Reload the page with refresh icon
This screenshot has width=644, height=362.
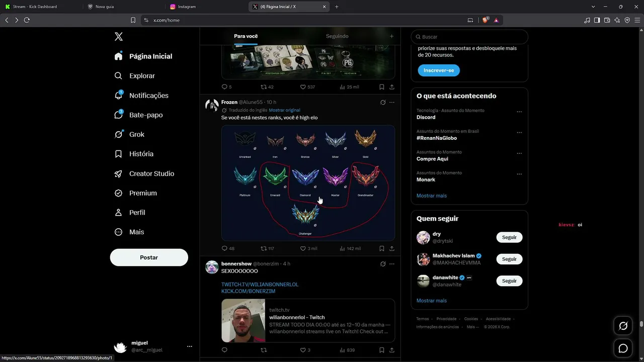[x=27, y=20]
